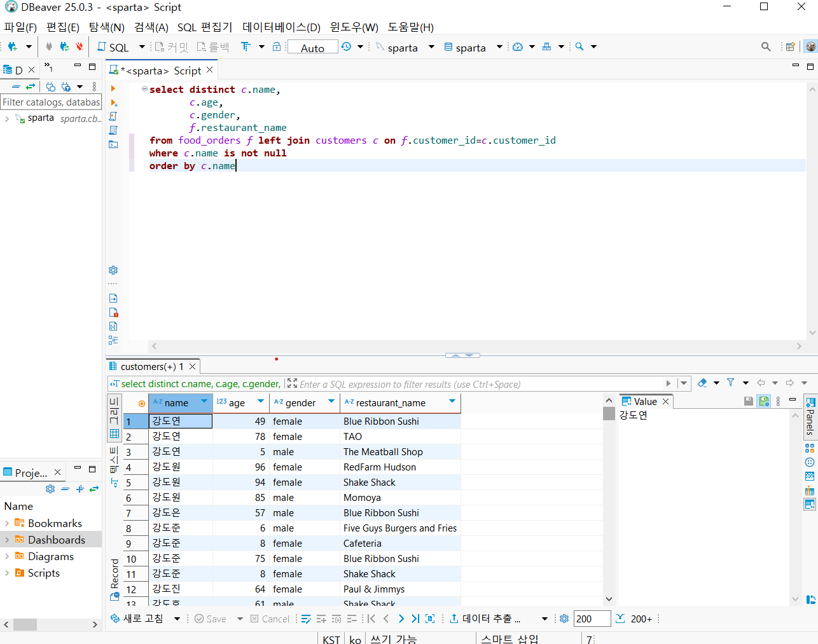Open the 데이터베이스(D) menu

click(x=281, y=27)
